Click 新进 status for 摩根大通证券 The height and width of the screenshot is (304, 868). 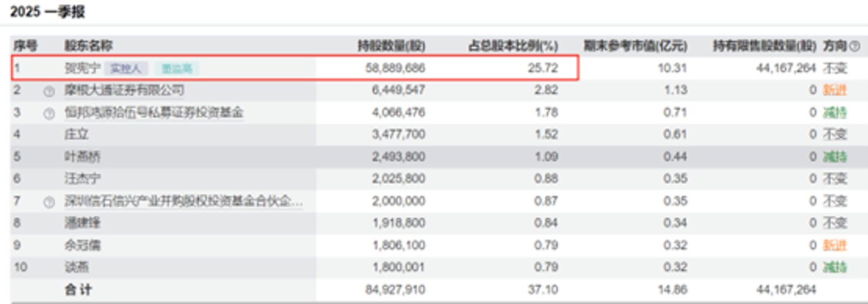pos(835,90)
